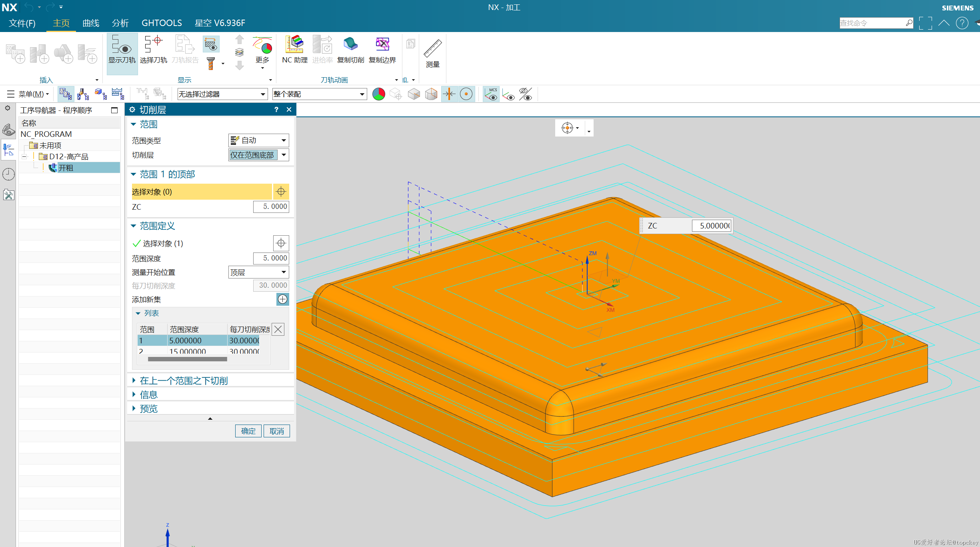Open the GHTOOLS ribbon tab
The height and width of the screenshot is (547, 980).
point(162,23)
